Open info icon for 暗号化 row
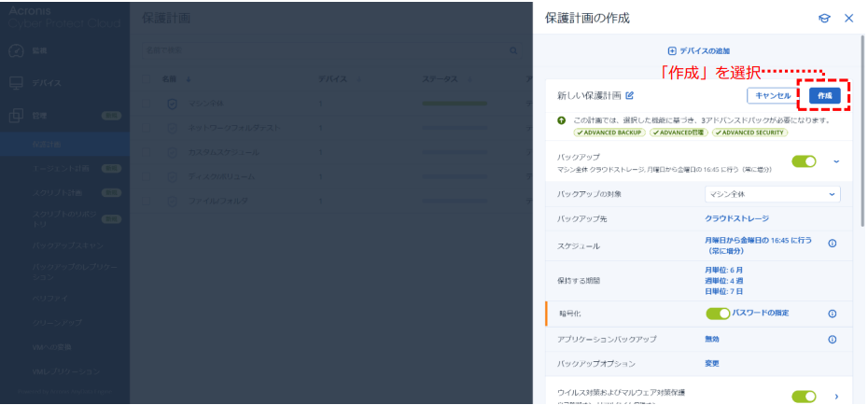The height and width of the screenshot is (405, 868). point(832,314)
